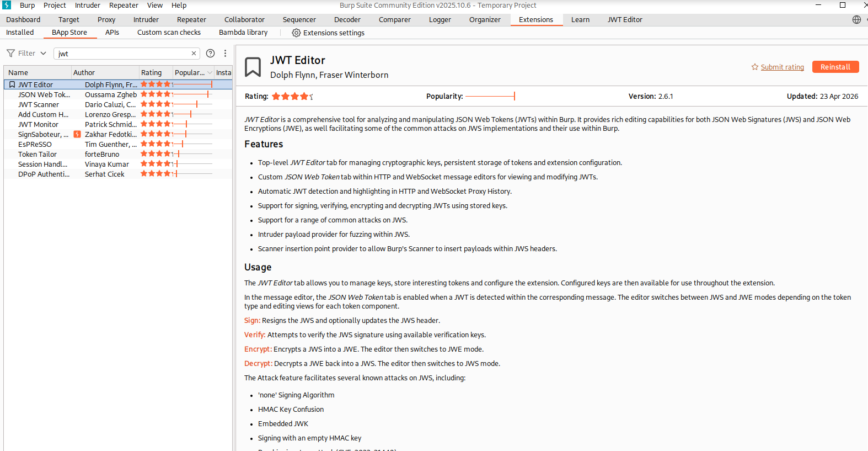Click the Submit rating link

click(x=782, y=67)
